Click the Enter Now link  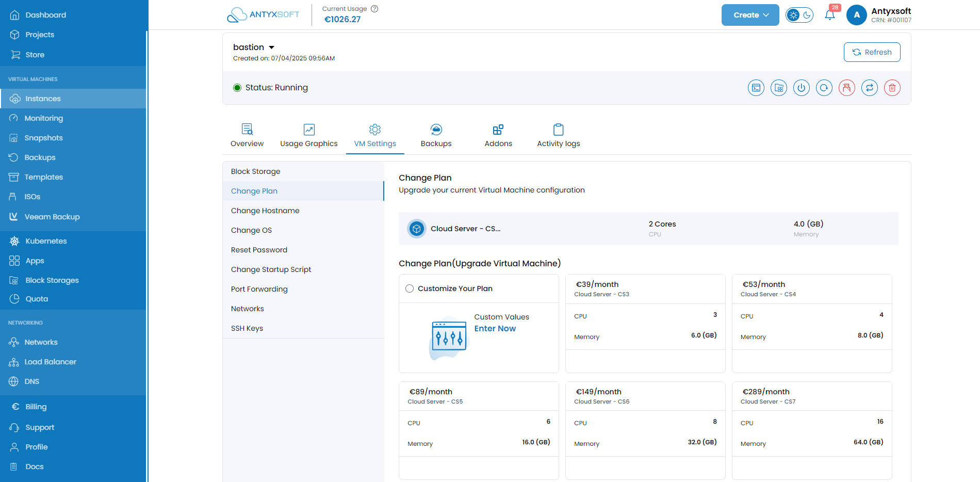pyautogui.click(x=495, y=329)
